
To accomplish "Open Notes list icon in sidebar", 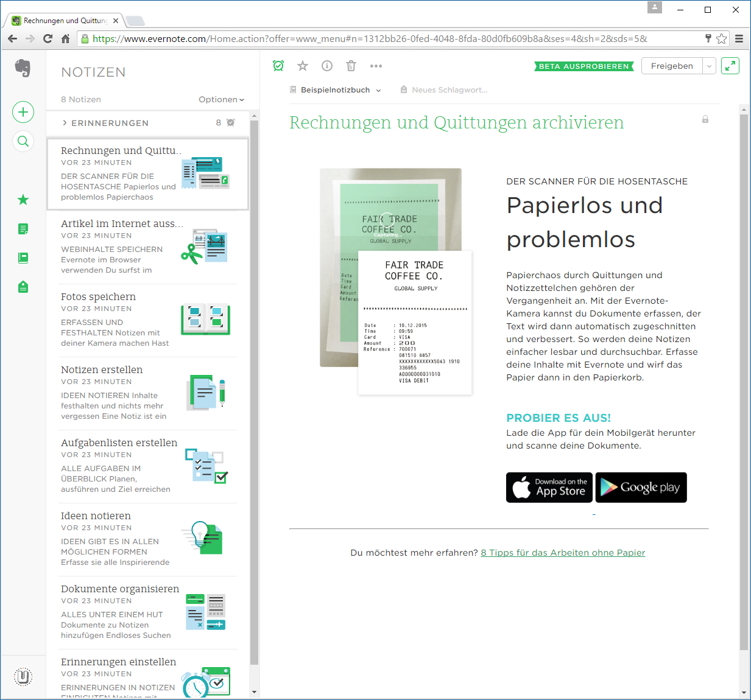I will click(23, 229).
